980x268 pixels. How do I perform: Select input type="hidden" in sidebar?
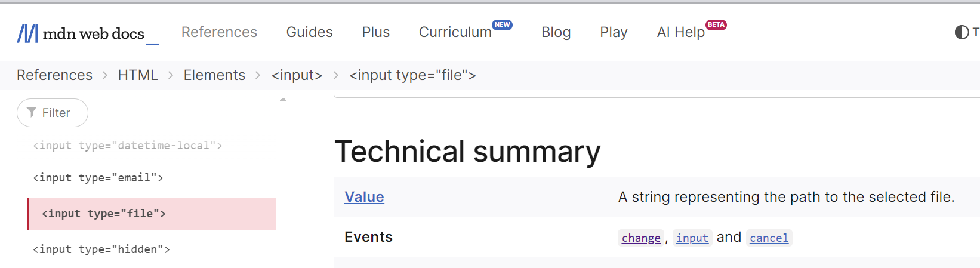pos(101,249)
